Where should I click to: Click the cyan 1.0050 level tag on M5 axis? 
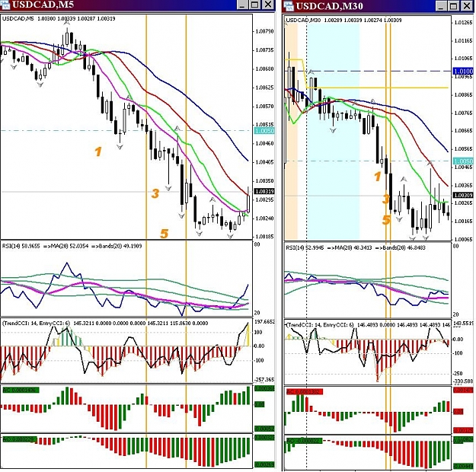(264, 131)
